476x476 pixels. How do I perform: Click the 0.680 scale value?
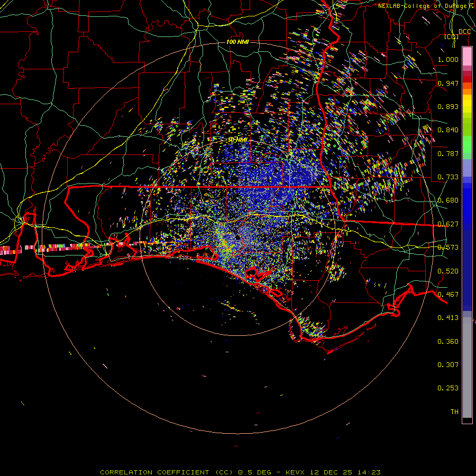click(448, 200)
